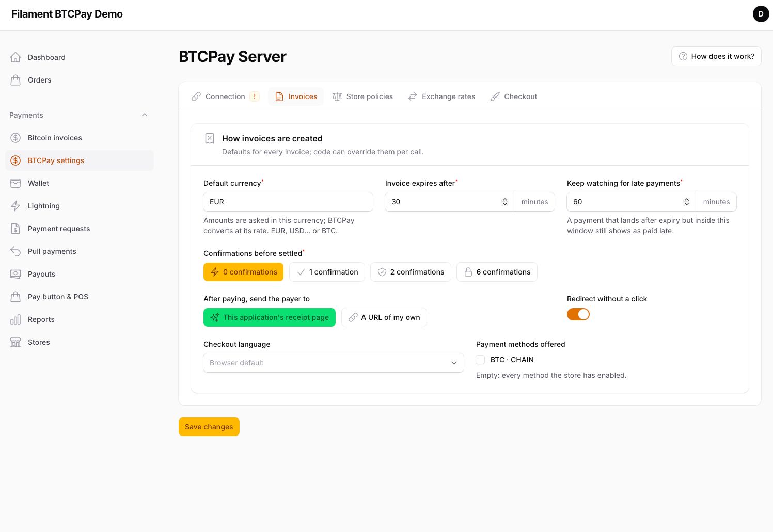
Task: Click the Orders shopping bag icon
Action: (15, 80)
